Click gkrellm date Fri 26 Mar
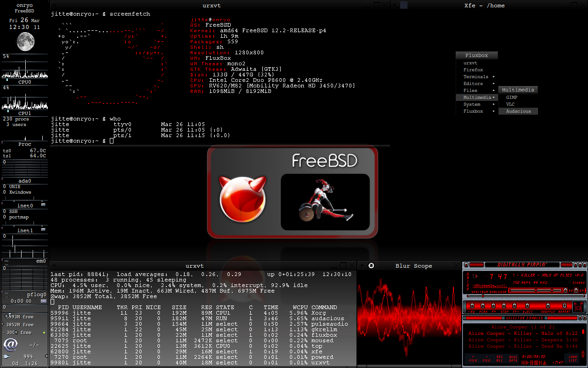This screenshot has width=588, height=368. coord(25,20)
